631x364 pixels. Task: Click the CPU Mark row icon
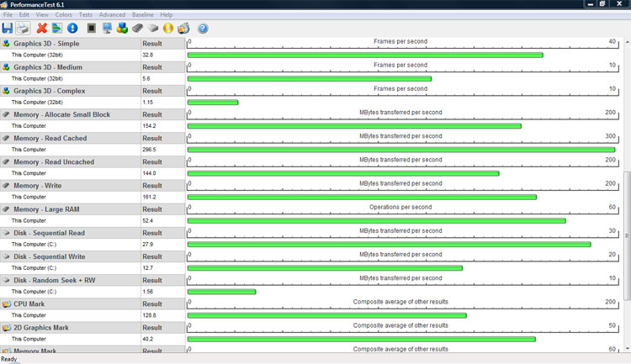(x=6, y=304)
